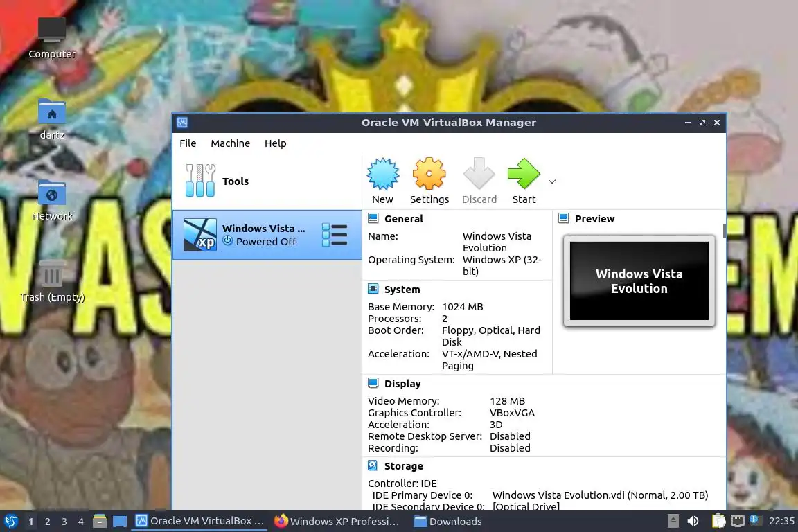
Task: Select the Tools entry in the sidebar
Action: point(267,181)
